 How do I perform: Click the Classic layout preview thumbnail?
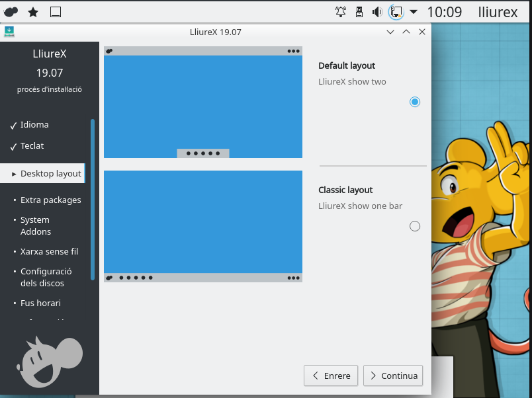coord(203,226)
